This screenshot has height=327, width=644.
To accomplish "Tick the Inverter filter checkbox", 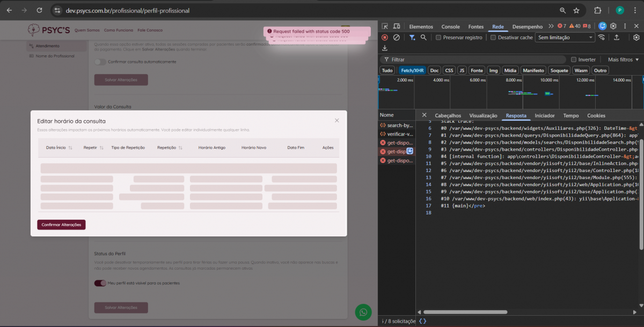I will pos(574,60).
